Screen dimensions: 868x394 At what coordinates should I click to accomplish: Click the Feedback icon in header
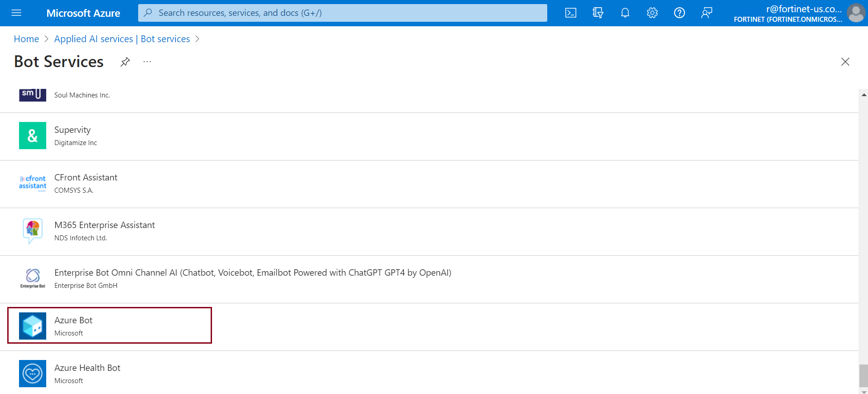(x=707, y=13)
